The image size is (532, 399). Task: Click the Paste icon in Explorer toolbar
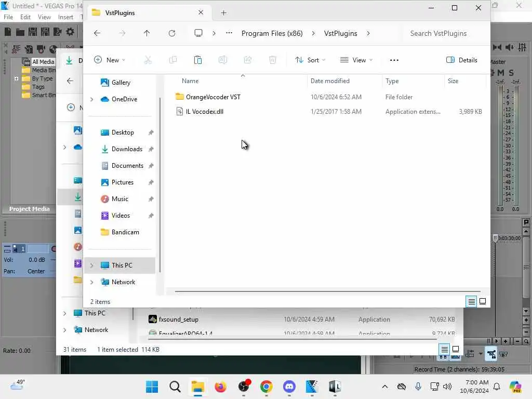click(198, 60)
